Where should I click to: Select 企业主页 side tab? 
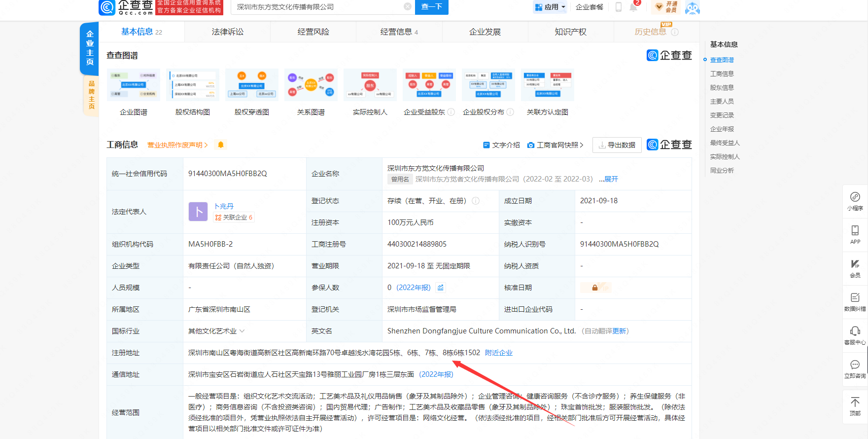[x=90, y=48]
